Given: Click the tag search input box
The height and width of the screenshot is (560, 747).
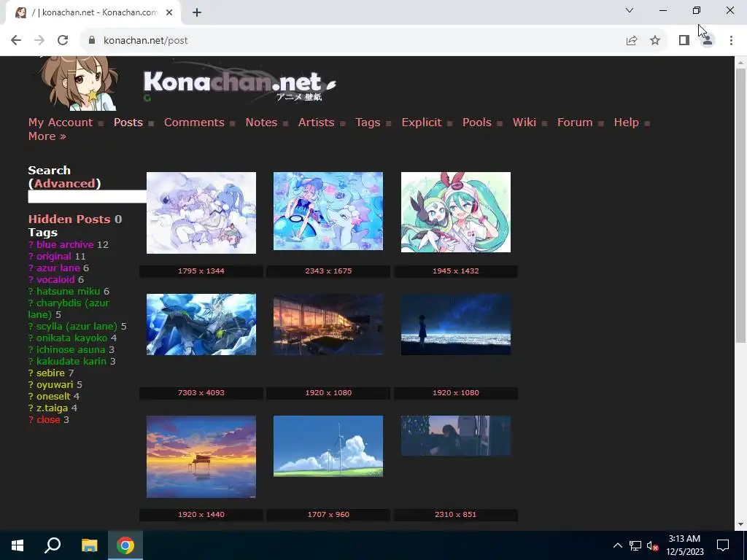Looking at the screenshot, I should tap(88, 197).
